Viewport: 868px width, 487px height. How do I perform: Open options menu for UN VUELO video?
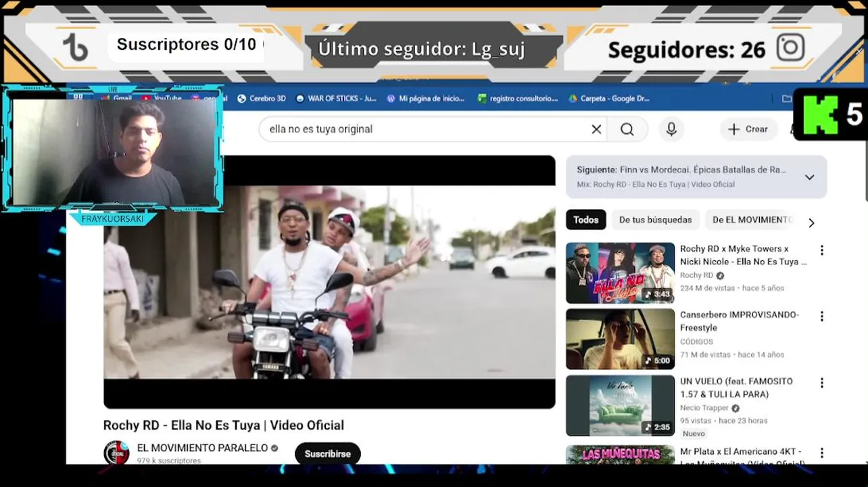click(821, 383)
